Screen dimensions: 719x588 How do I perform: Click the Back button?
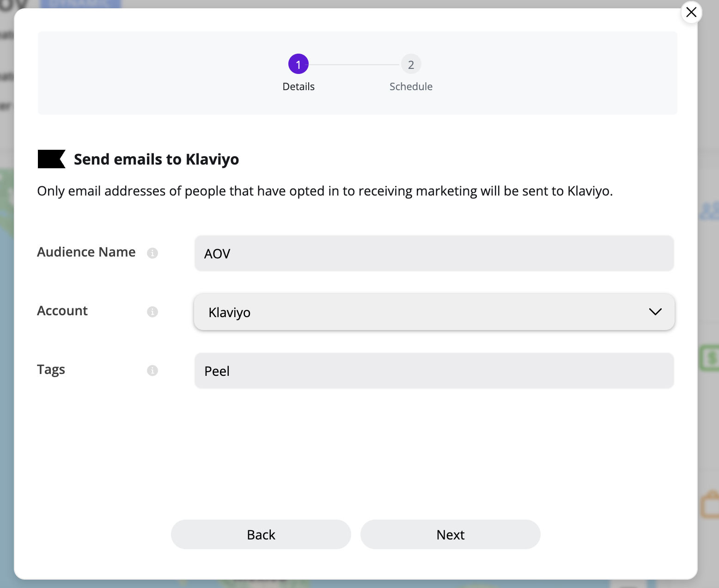pyautogui.click(x=261, y=534)
